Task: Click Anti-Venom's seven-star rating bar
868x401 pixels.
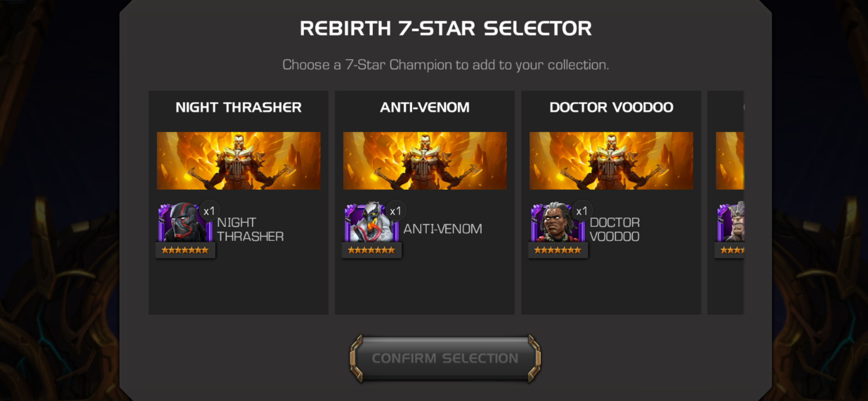Action: click(371, 250)
